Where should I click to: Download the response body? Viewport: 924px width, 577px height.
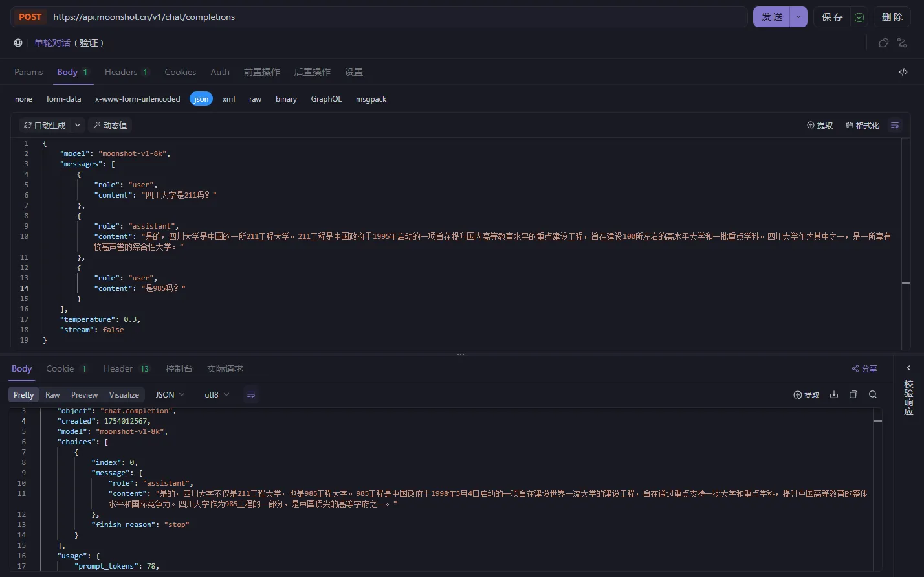pos(834,394)
